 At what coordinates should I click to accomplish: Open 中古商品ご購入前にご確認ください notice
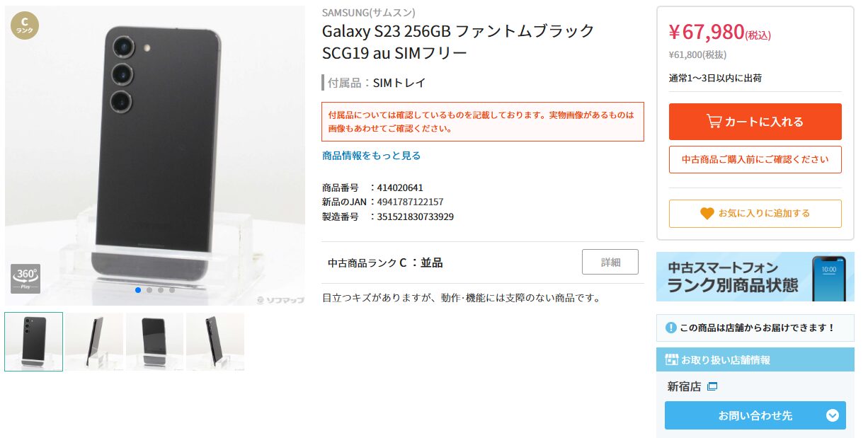[x=755, y=159]
